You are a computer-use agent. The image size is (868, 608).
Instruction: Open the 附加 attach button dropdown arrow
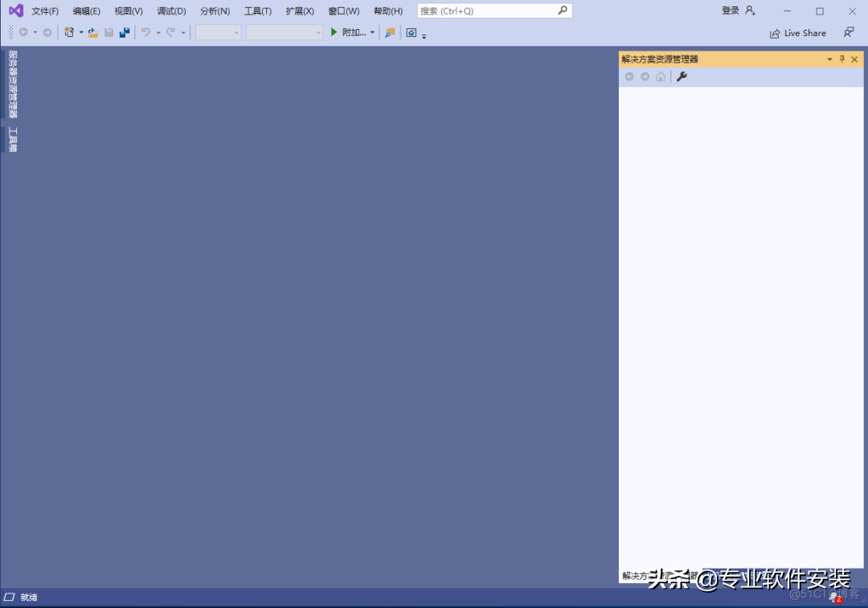click(x=372, y=32)
